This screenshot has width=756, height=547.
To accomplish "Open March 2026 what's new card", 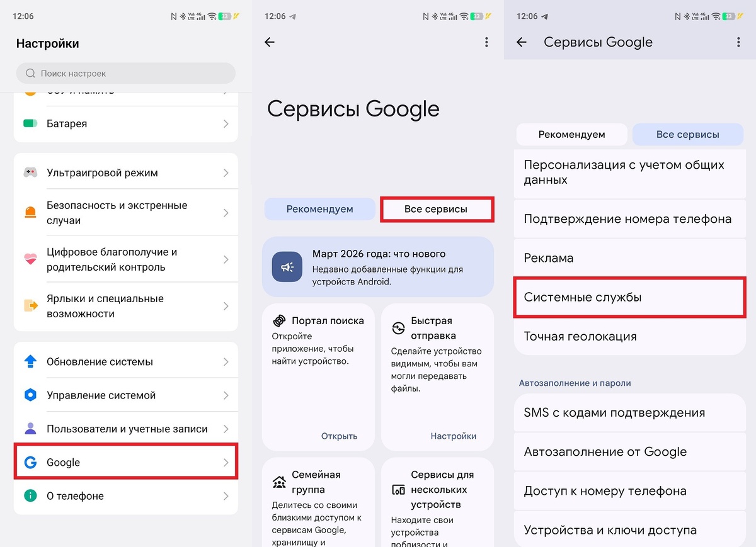I will (x=378, y=267).
